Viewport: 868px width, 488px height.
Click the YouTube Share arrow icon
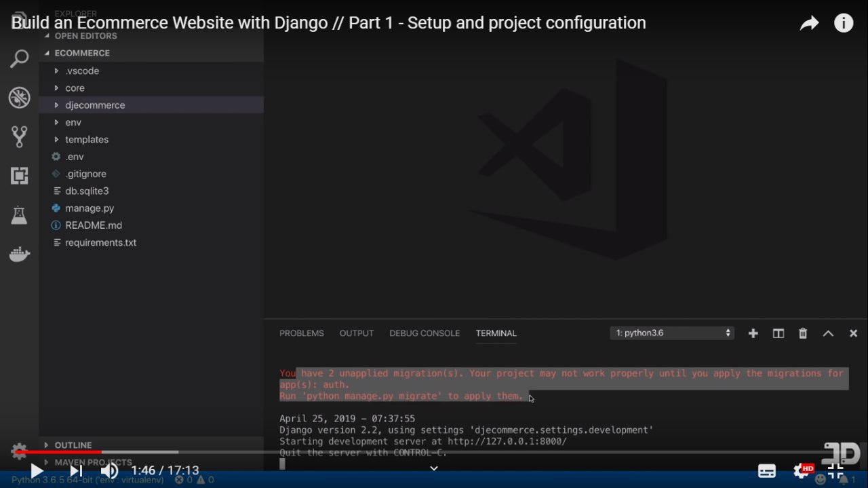[x=809, y=24]
